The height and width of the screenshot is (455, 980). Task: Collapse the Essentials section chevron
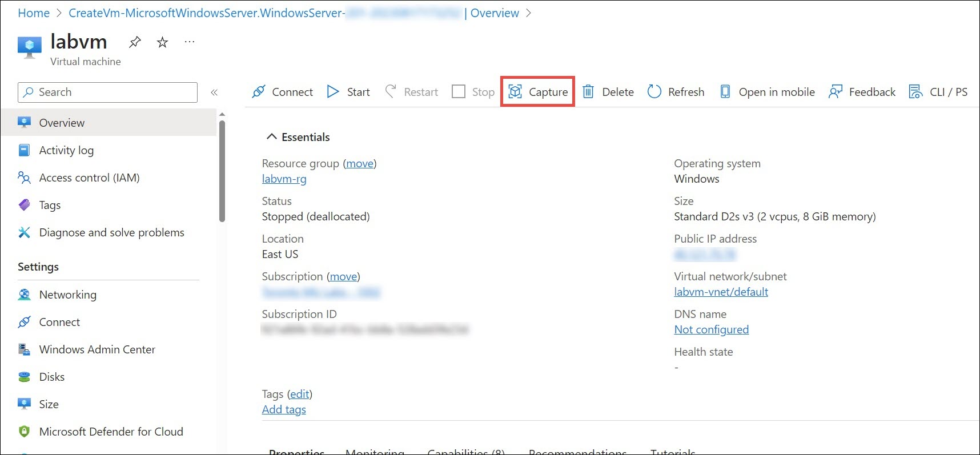point(272,136)
